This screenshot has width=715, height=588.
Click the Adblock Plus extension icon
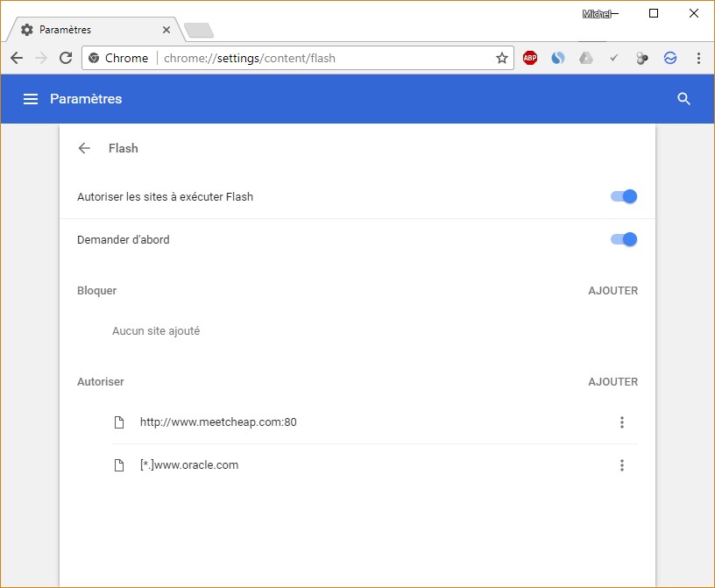pos(530,58)
